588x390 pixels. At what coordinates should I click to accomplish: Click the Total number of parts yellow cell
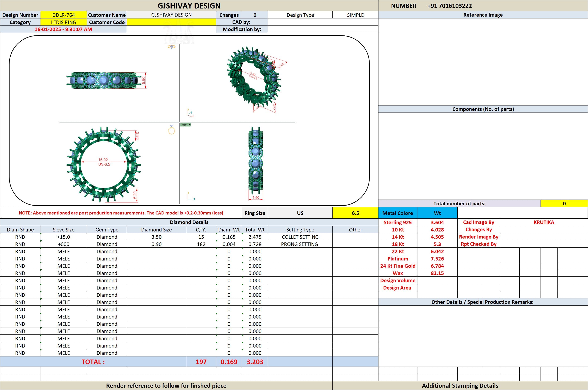point(564,203)
